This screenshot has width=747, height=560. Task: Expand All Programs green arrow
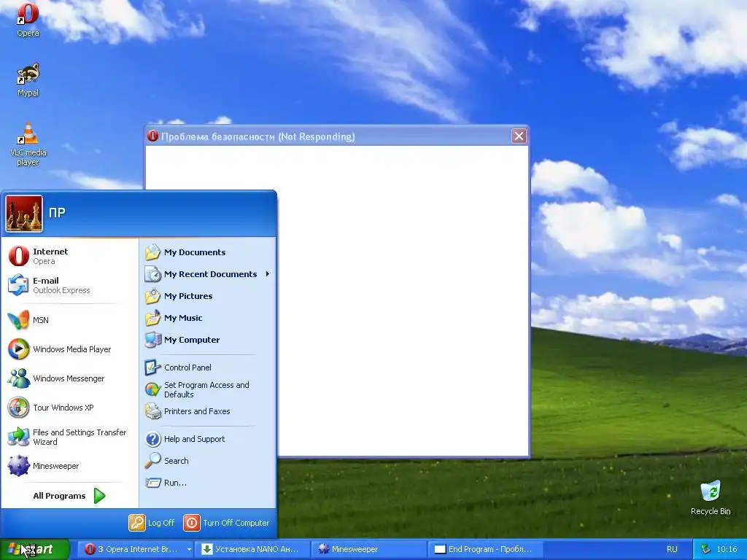[x=99, y=496]
